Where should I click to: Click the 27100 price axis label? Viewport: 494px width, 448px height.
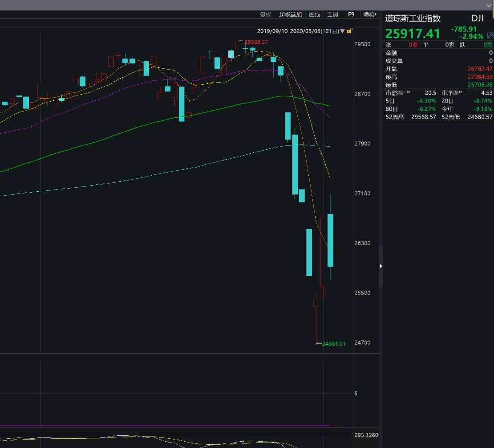pyautogui.click(x=362, y=193)
